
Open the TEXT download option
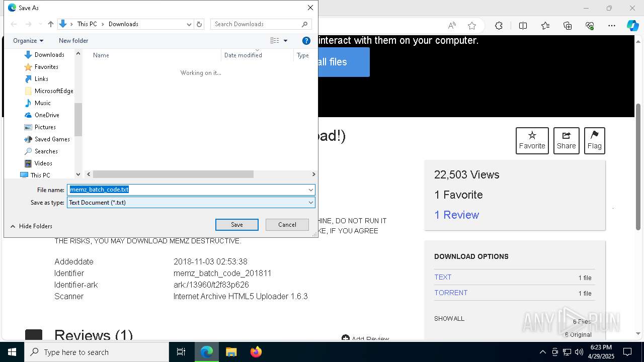(x=443, y=277)
